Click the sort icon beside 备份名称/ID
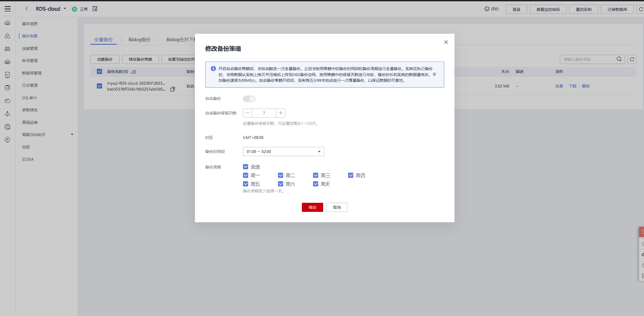 click(x=133, y=72)
